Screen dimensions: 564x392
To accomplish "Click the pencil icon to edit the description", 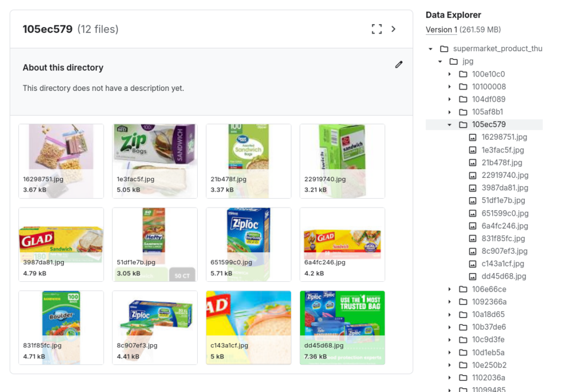I will point(399,65).
